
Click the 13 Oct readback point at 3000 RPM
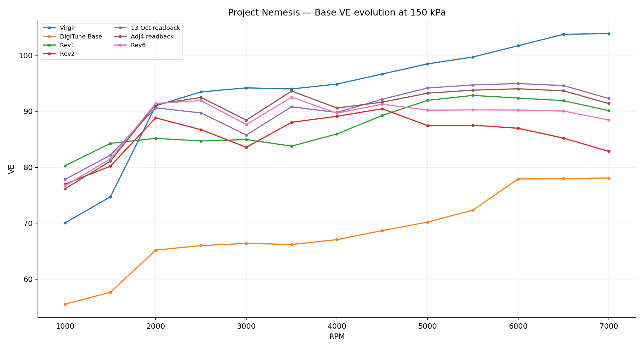246,135
